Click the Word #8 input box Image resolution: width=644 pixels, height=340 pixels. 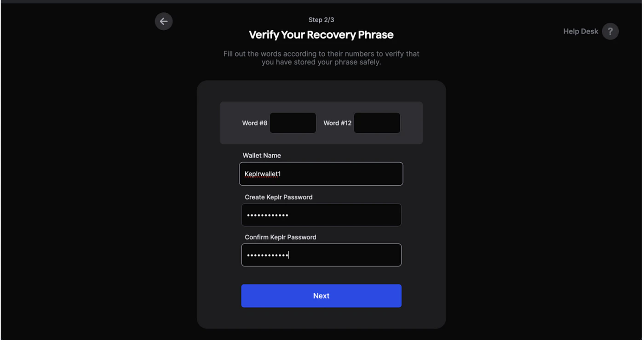293,123
